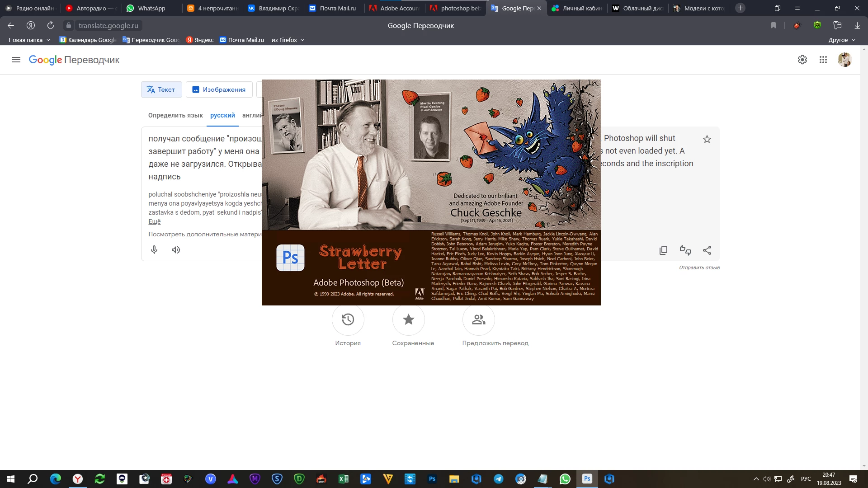Expand the Другое bookmarks dropdown
Viewport: 868px width, 488px height.
842,40
